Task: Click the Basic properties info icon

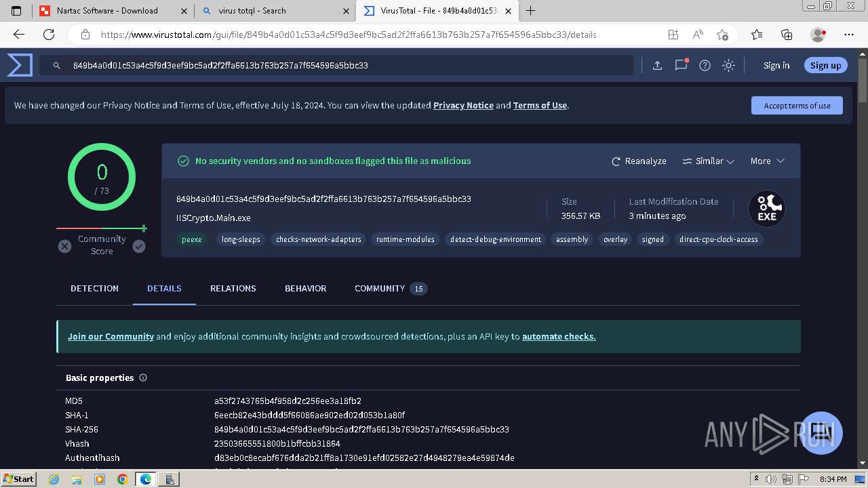Action: pyautogui.click(x=143, y=378)
